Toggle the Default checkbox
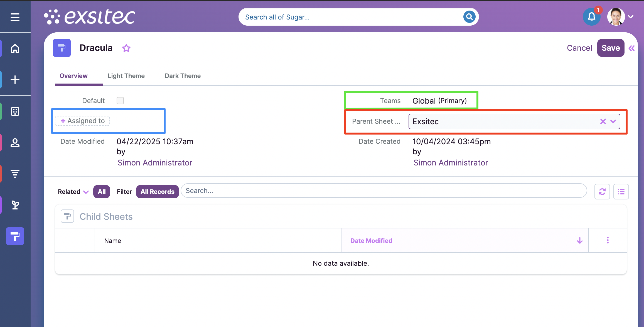Viewport: 644px width, 327px height. [120, 101]
